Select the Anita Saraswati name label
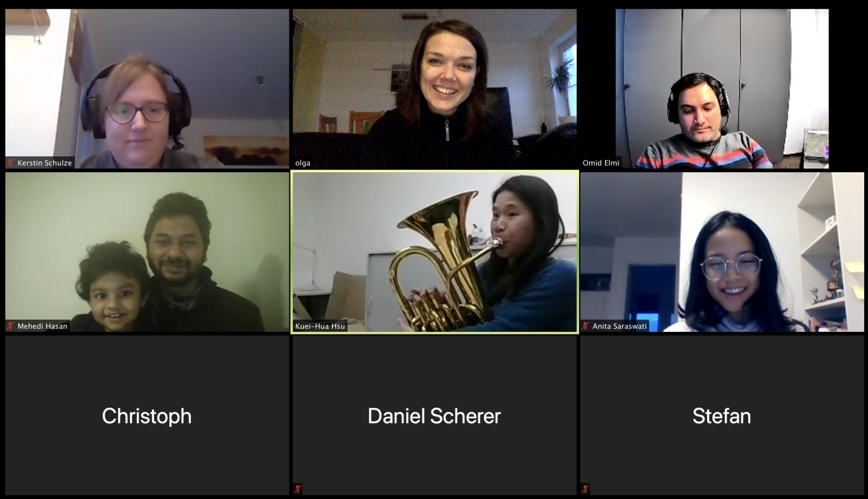The height and width of the screenshot is (499, 868). point(620,326)
